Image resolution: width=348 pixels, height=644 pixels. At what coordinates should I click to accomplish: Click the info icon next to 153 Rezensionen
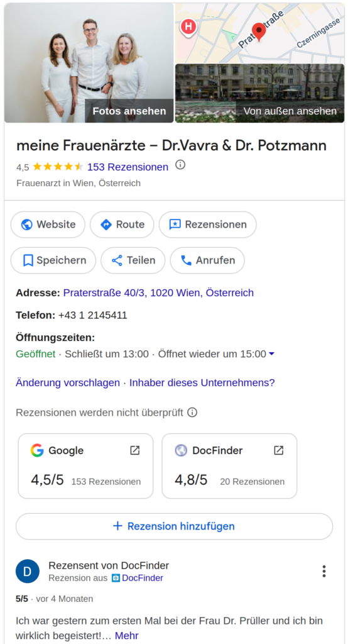[180, 165]
